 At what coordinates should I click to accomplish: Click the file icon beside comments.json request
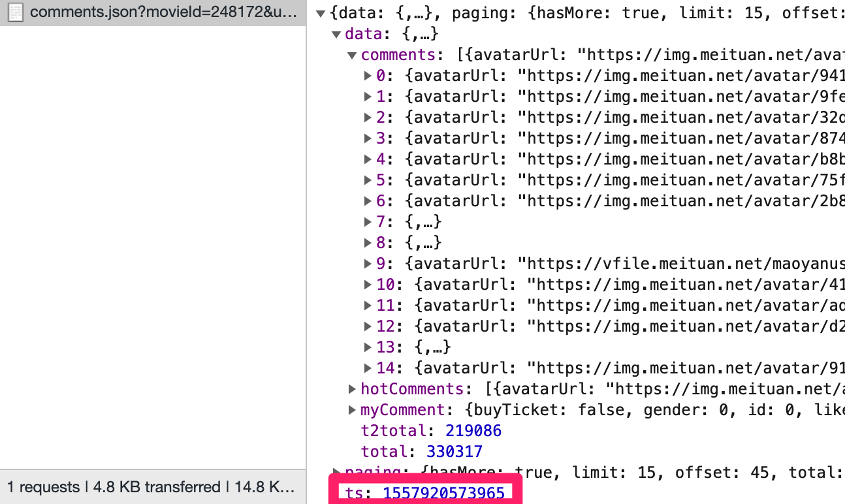pyautogui.click(x=16, y=12)
